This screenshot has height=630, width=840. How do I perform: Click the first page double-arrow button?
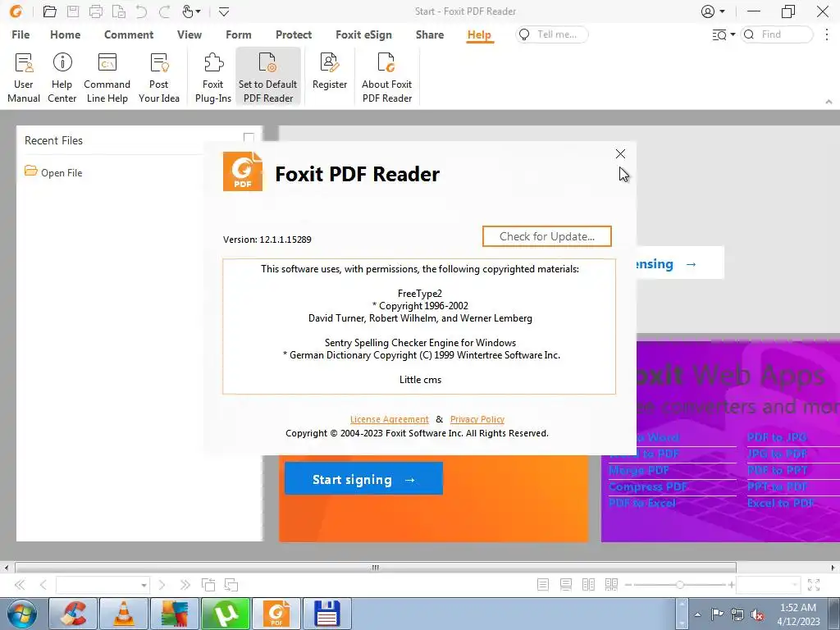click(20, 584)
